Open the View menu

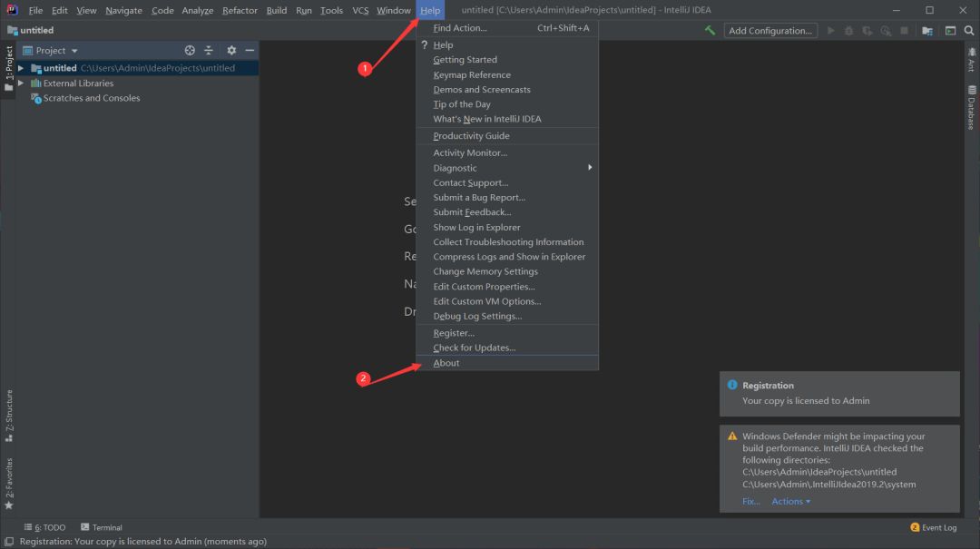[x=86, y=10]
